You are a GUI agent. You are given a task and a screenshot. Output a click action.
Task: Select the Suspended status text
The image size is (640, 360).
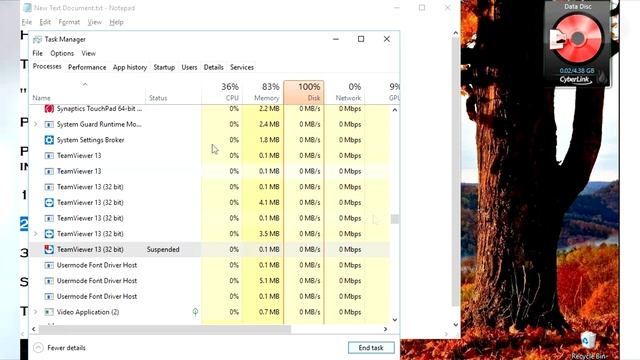coord(163,249)
